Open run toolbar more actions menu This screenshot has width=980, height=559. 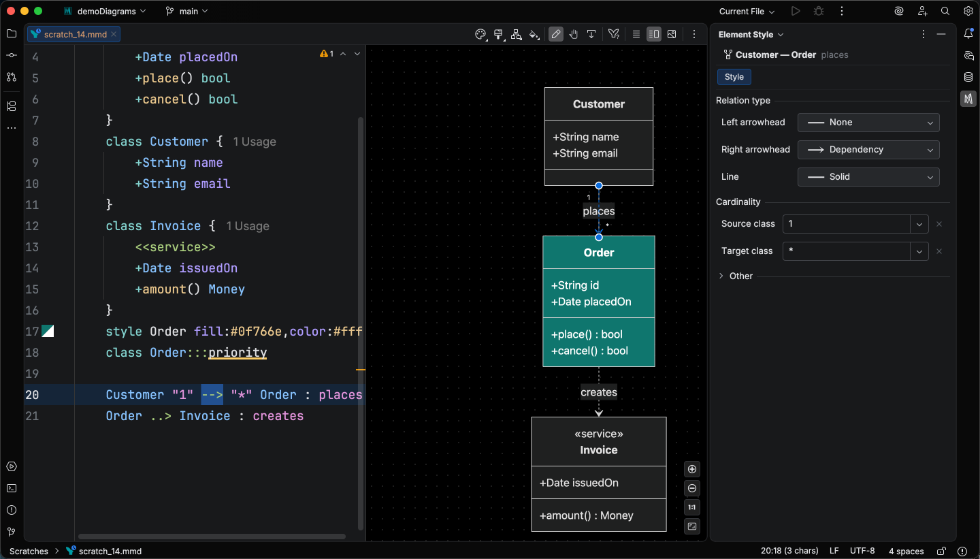843,11
